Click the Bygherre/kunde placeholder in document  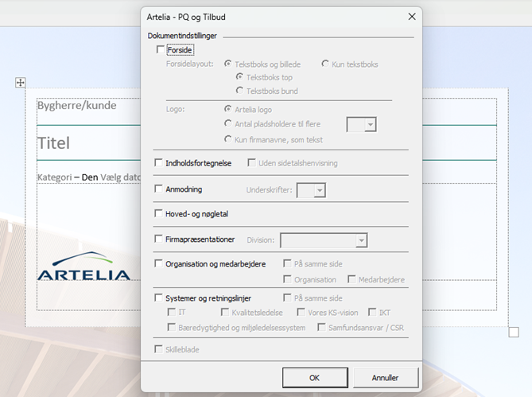(76, 106)
